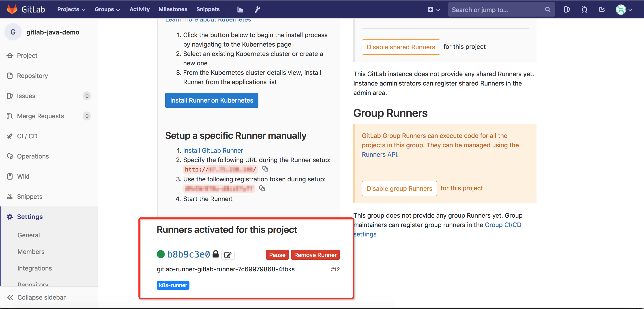The width and height of the screenshot is (644, 309).
Task: Click Install Runner on Kubernetes
Action: tap(212, 100)
